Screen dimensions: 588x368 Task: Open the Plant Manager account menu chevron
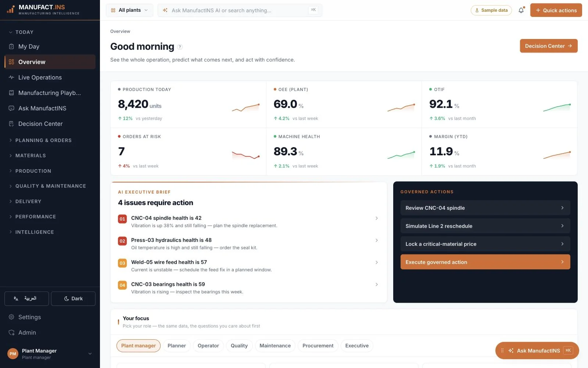point(90,354)
